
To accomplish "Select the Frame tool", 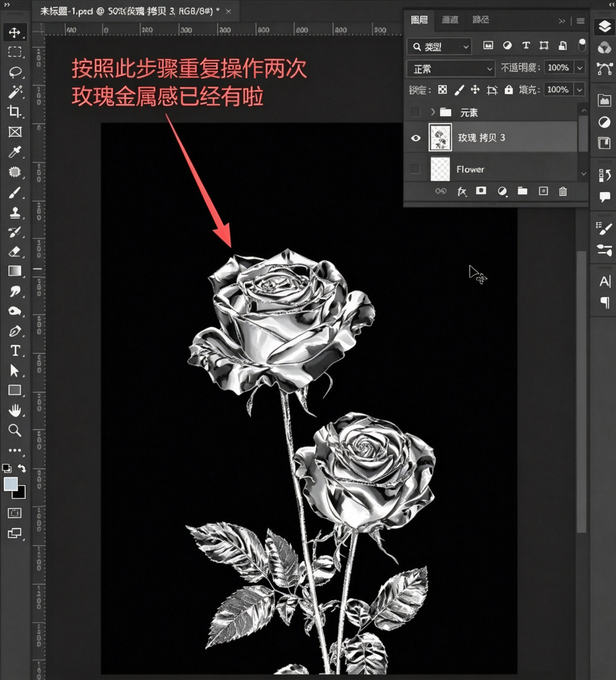I will [x=15, y=131].
